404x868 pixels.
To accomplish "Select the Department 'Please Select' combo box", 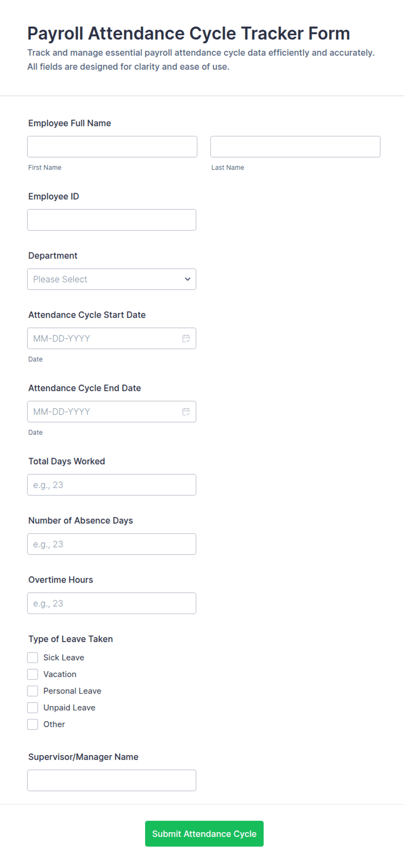I will (x=112, y=279).
